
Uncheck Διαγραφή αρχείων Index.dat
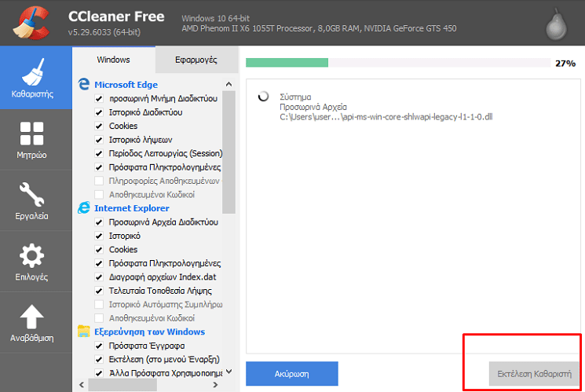(x=99, y=277)
